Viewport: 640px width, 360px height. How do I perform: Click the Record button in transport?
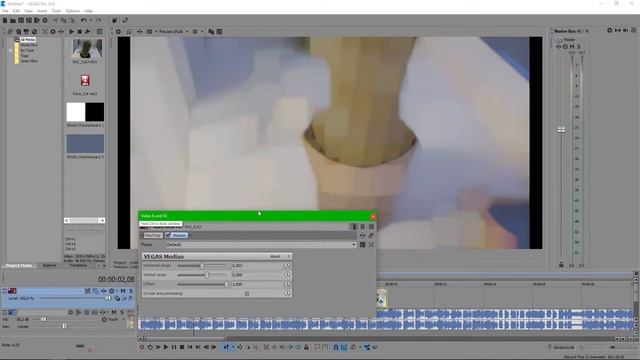[142, 347]
